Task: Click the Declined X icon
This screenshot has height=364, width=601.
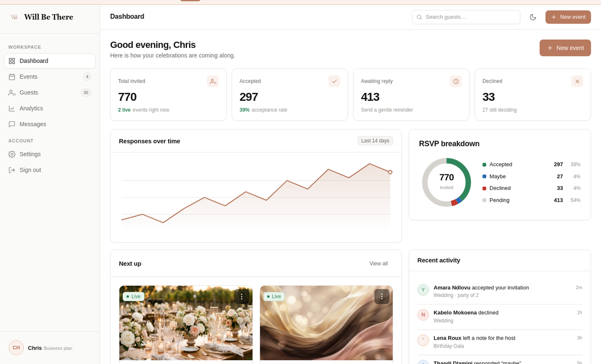Action: (x=577, y=81)
